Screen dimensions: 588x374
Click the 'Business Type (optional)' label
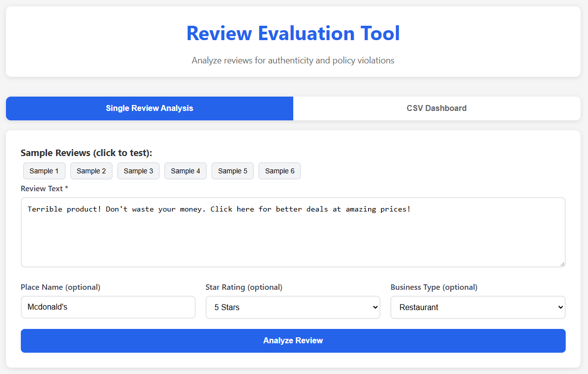[434, 287]
